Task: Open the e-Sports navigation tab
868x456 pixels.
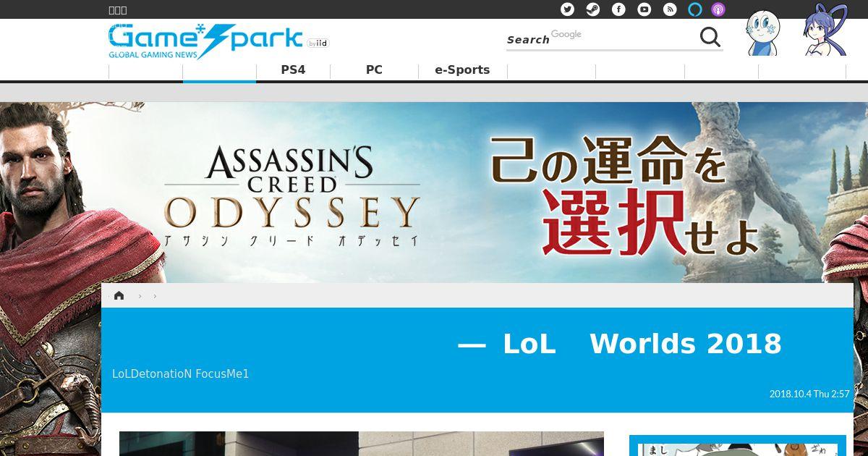Action: pyautogui.click(x=462, y=70)
